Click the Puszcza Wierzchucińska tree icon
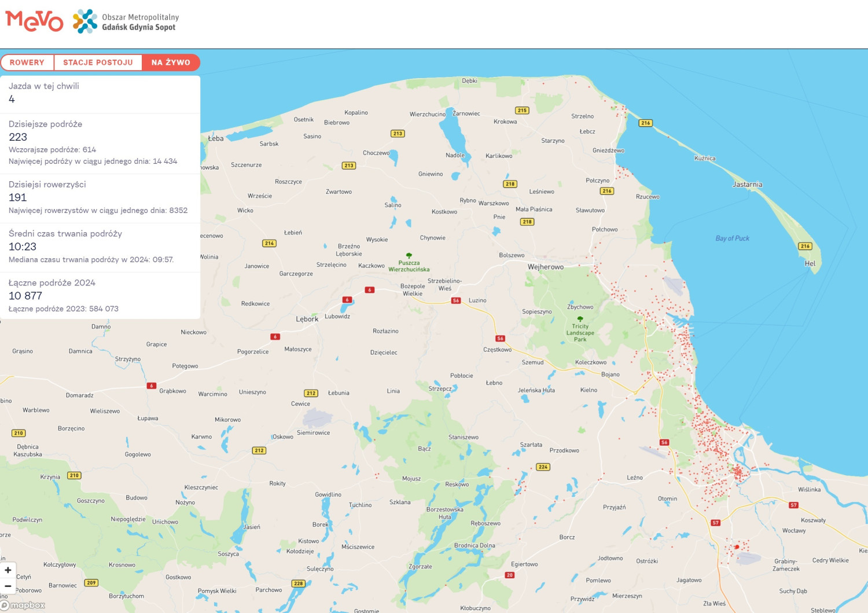 [409, 255]
